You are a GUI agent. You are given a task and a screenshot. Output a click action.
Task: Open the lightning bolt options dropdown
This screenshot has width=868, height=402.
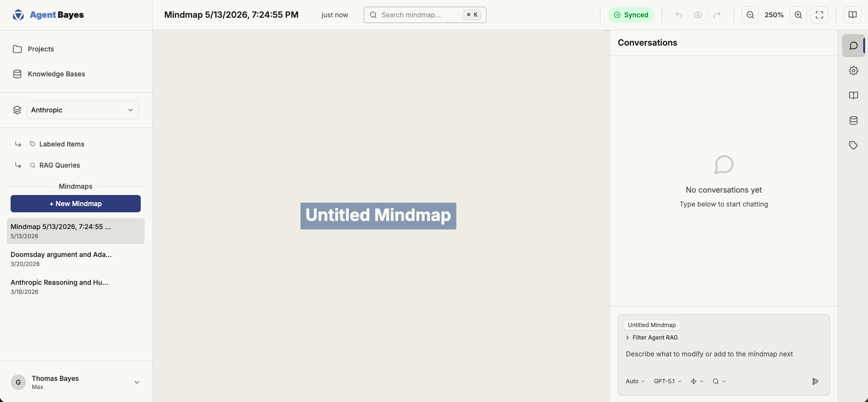pos(697,381)
